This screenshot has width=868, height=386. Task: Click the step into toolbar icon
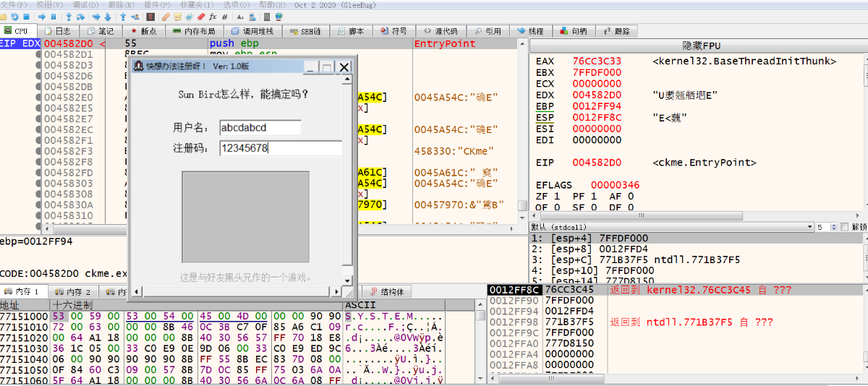click(x=69, y=16)
